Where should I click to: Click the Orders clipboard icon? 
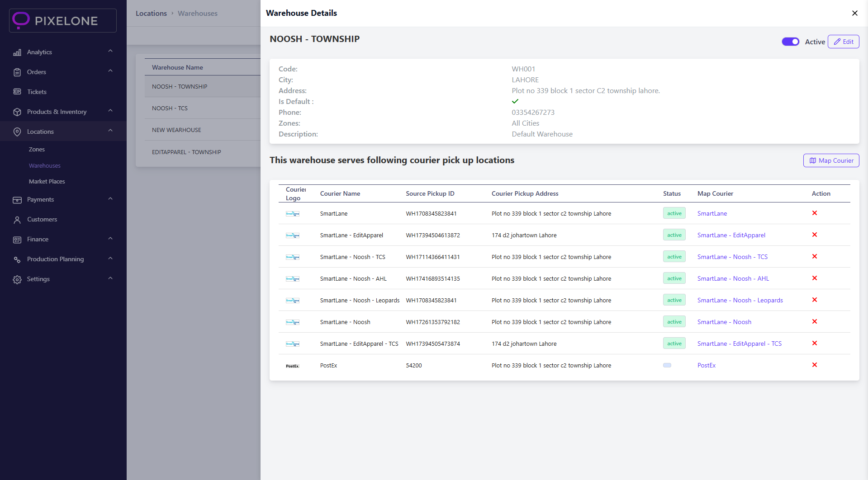point(17,72)
